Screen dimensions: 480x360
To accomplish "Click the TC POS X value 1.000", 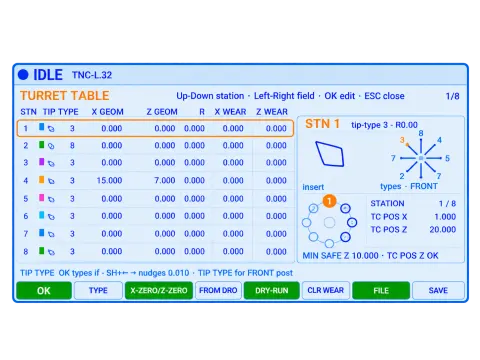I will pyautogui.click(x=445, y=217).
